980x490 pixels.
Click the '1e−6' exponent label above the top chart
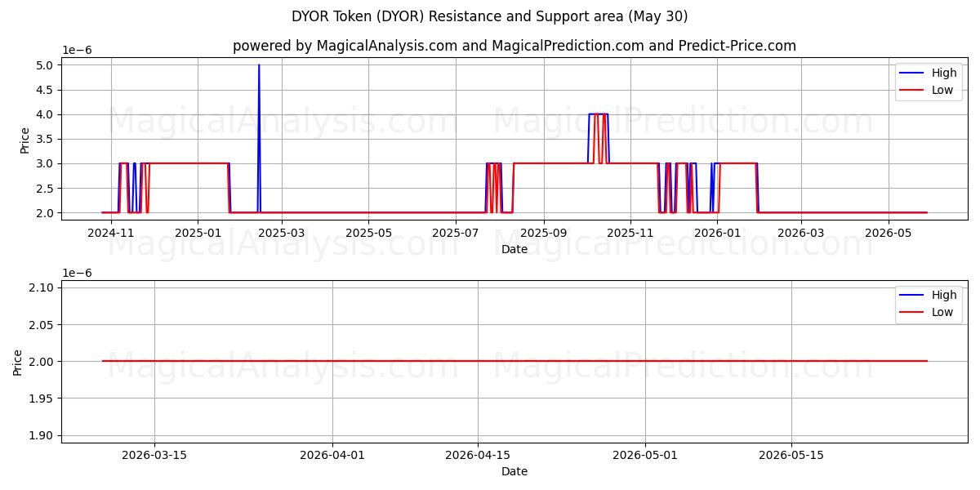(x=78, y=51)
